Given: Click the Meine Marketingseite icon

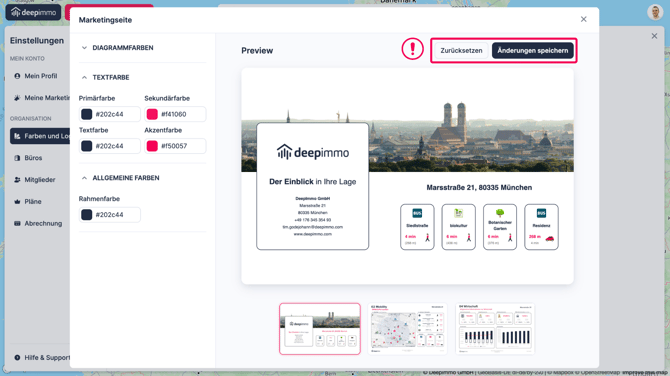Looking at the screenshot, I should pyautogui.click(x=17, y=98).
